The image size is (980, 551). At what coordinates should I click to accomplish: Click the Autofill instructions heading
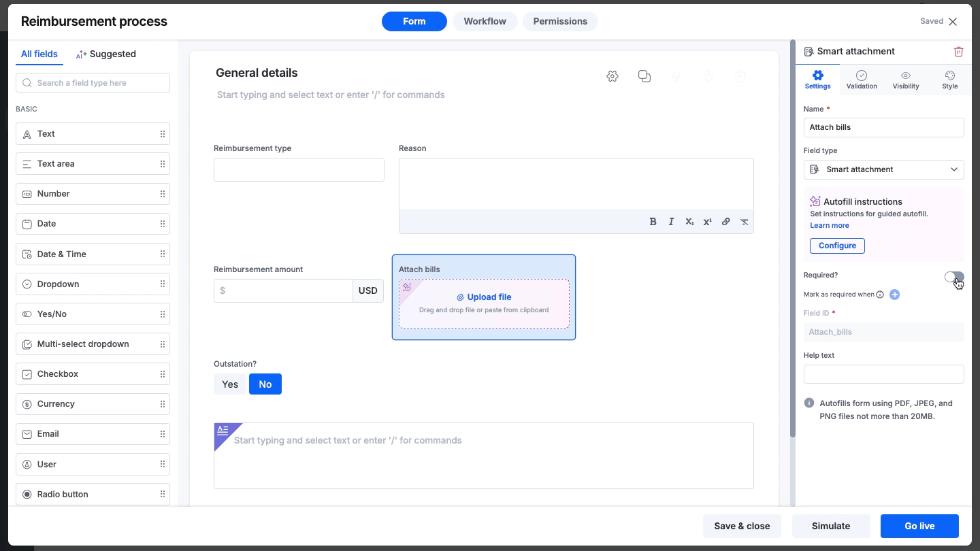863,201
